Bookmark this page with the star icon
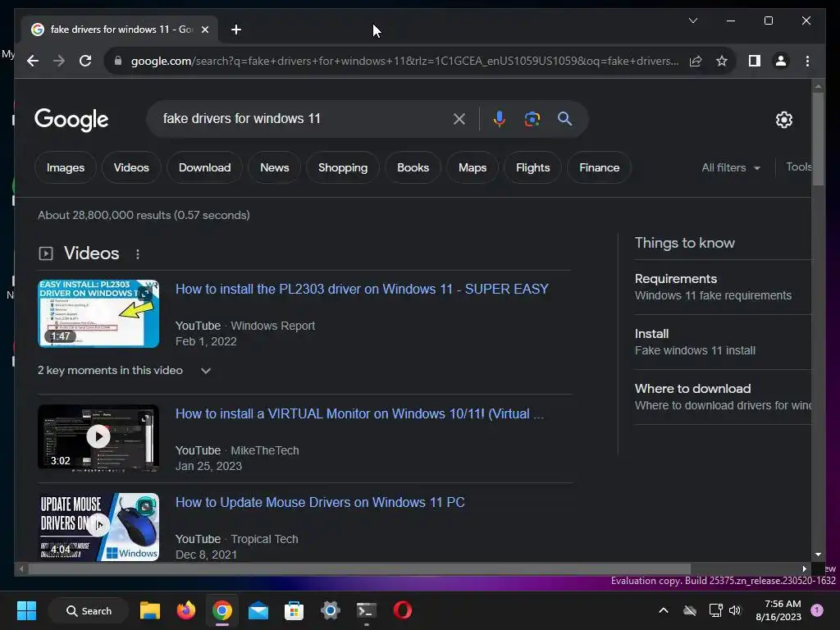The image size is (840, 630). [x=722, y=61]
